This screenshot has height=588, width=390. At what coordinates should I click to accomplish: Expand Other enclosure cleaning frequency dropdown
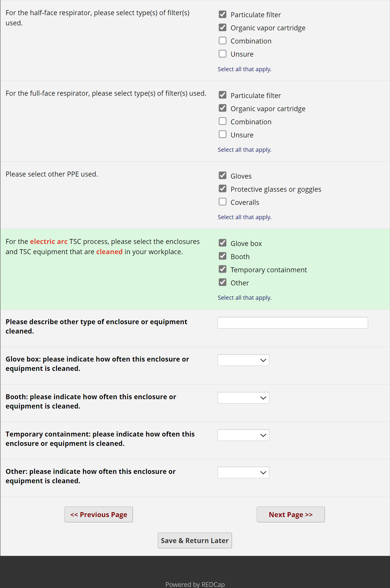click(243, 472)
